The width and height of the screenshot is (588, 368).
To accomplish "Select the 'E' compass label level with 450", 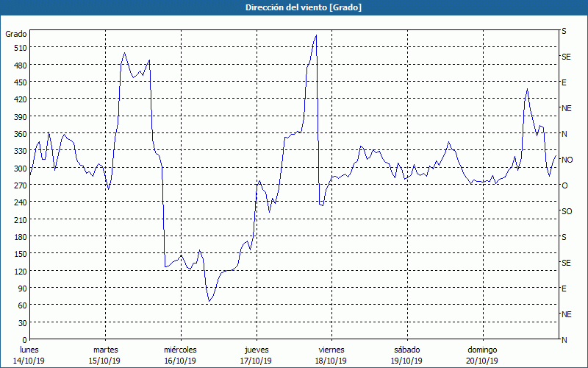I will pos(564,82).
